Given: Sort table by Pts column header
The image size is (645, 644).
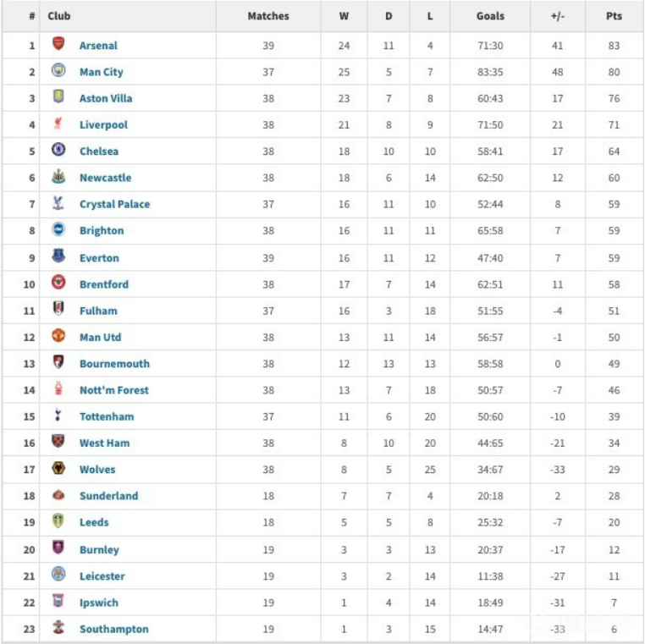Looking at the screenshot, I should [x=614, y=16].
